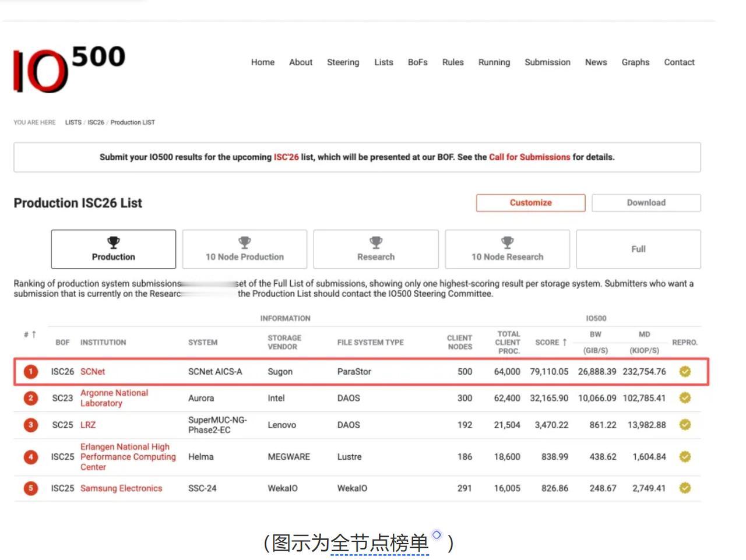Open the SCNet institution link
Screen dimensions: 746x560
point(93,372)
